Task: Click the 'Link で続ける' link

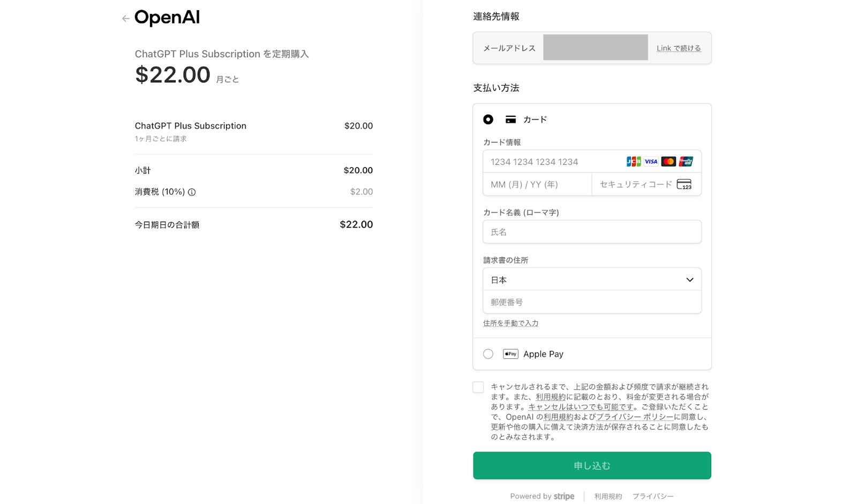Action: (x=679, y=48)
